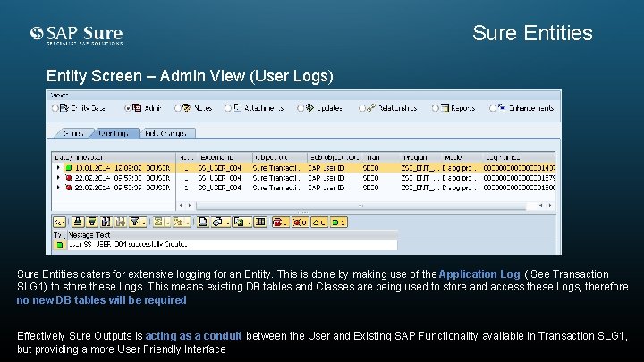
Task: Select the Entity Data view radio button
Action: [55, 108]
